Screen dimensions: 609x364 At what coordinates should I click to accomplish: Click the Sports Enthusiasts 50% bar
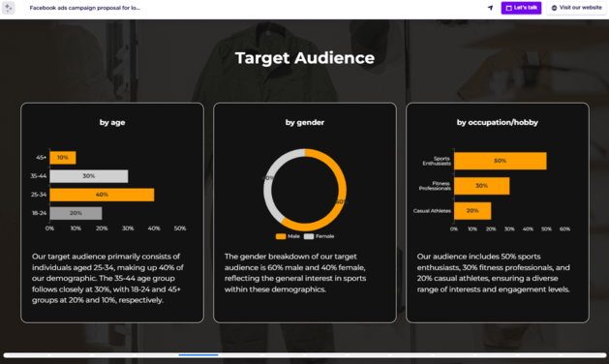501,161
